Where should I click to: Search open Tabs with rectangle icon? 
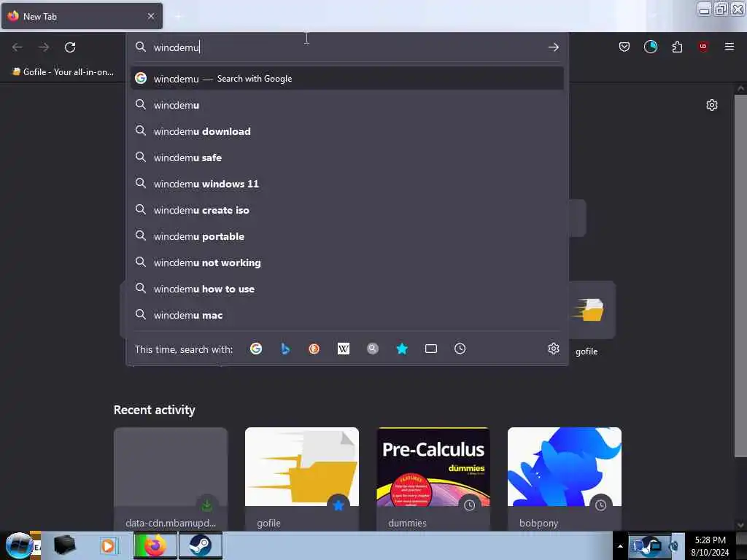click(430, 349)
